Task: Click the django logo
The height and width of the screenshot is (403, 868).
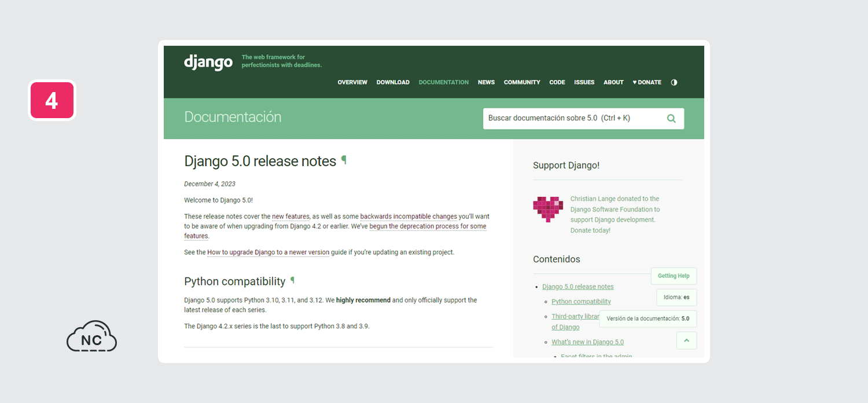Action: pos(208,62)
